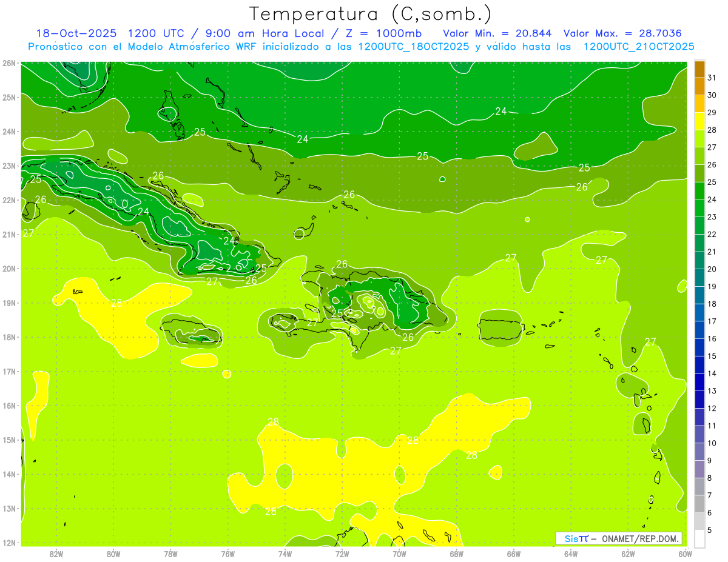Click the '60W' longitude axis label
Viewport: 728px width, 562px height.
click(x=685, y=554)
